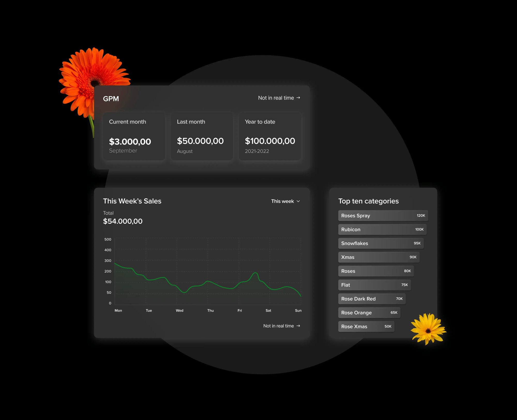The height and width of the screenshot is (420, 517).
Task: Click the Saturday peak on the sales chart
Action: [255, 273]
